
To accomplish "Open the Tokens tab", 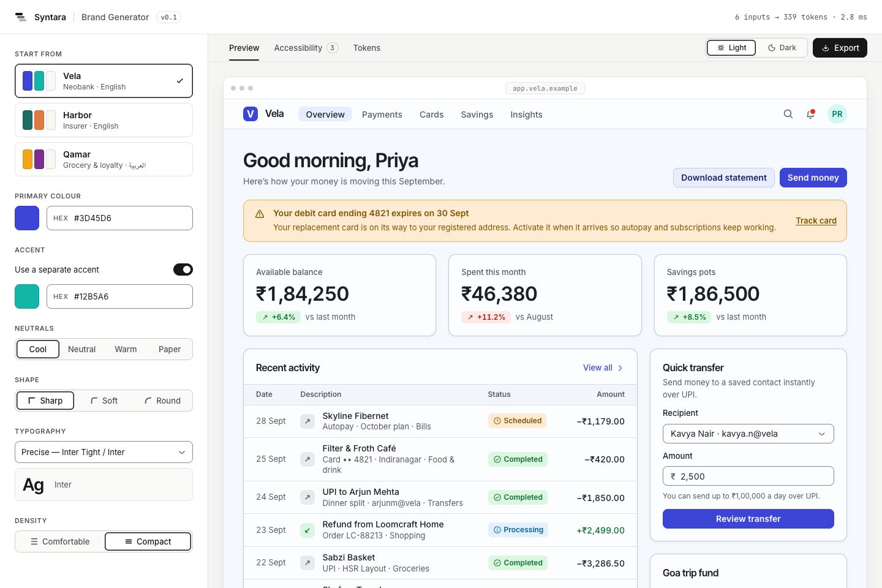I will 367,48.
